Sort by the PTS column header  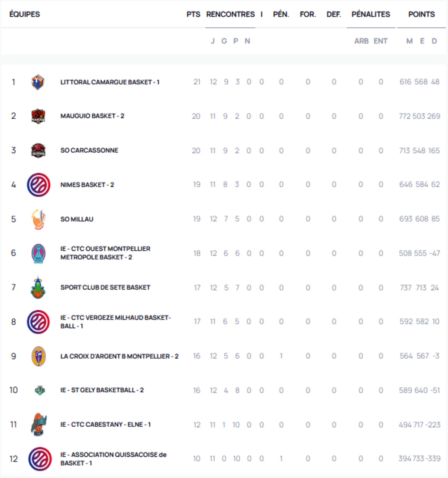tap(193, 14)
